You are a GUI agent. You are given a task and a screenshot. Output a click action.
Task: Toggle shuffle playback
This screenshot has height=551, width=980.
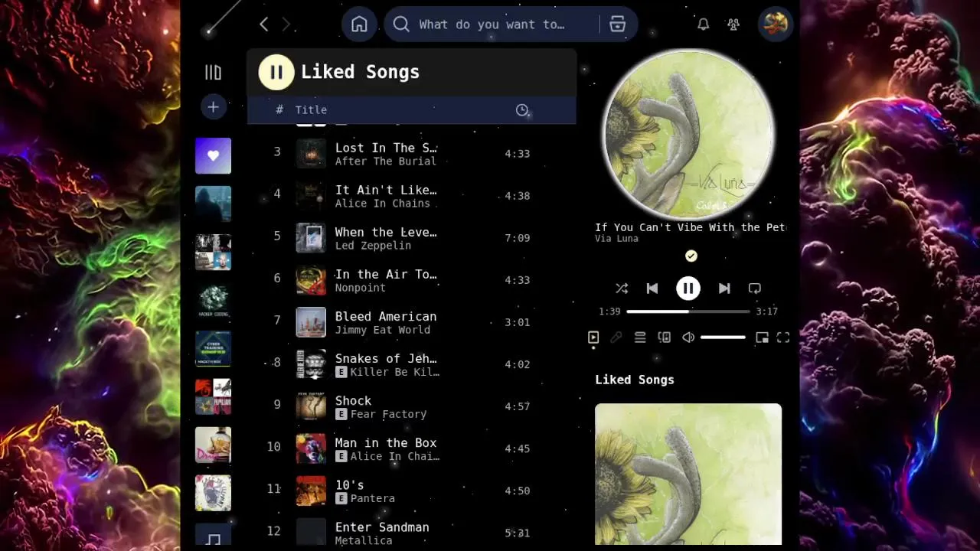pos(622,289)
